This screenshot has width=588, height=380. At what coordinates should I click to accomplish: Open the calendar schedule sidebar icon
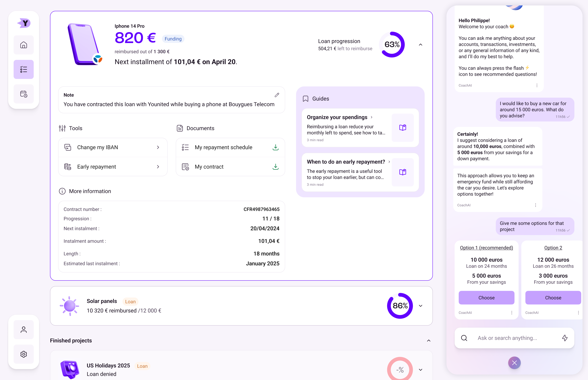24,94
